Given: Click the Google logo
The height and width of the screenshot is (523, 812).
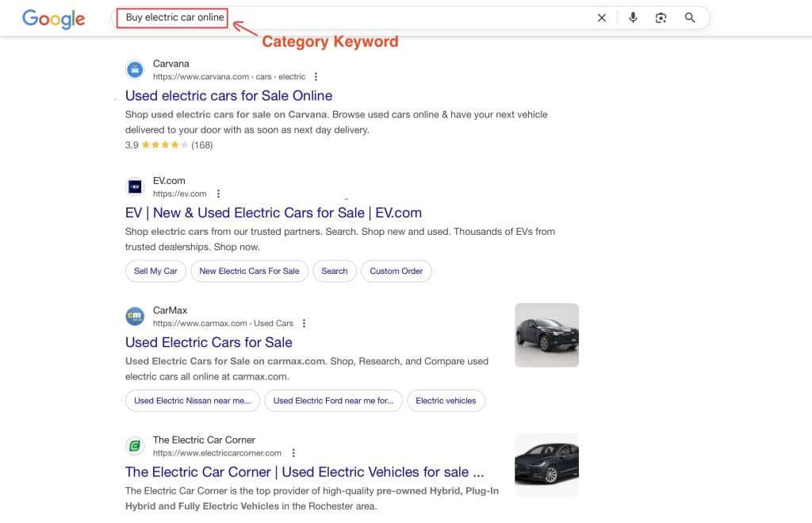Looking at the screenshot, I should (x=53, y=19).
